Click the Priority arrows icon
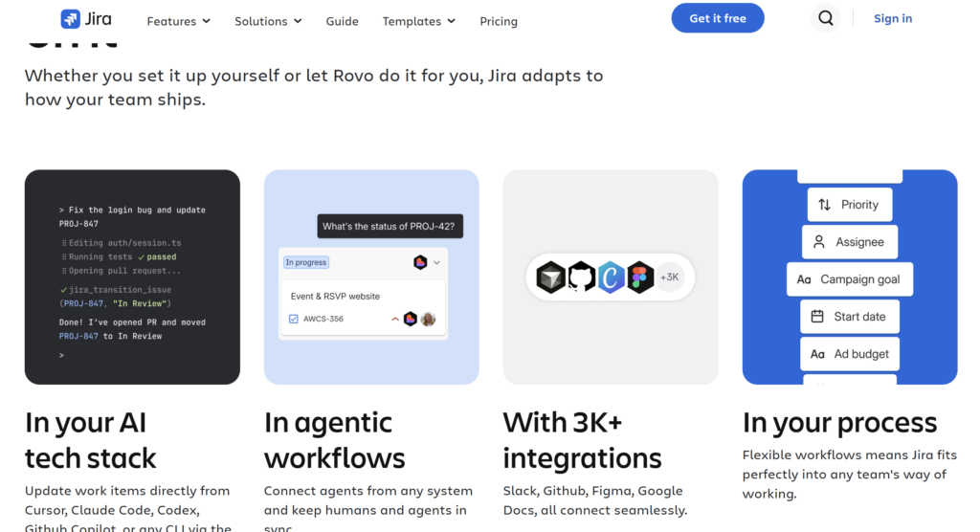This screenshot has height=532, width=980. 824,205
